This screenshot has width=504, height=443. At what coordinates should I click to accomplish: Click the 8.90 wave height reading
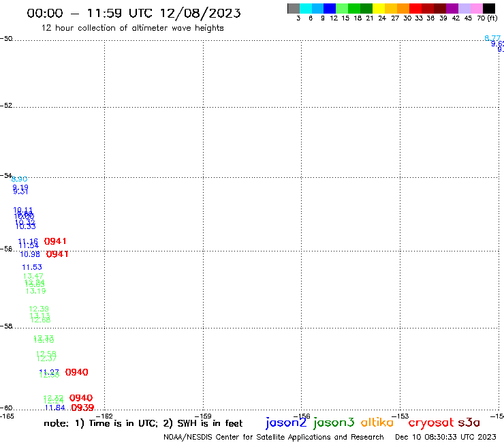[x=19, y=179]
